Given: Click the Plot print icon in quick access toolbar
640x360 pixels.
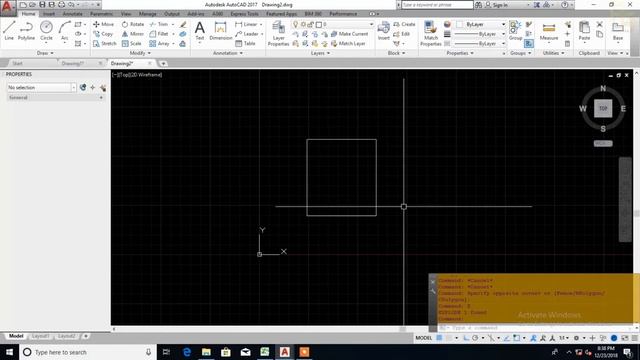Looking at the screenshot, I should pyautogui.click(x=61, y=5).
